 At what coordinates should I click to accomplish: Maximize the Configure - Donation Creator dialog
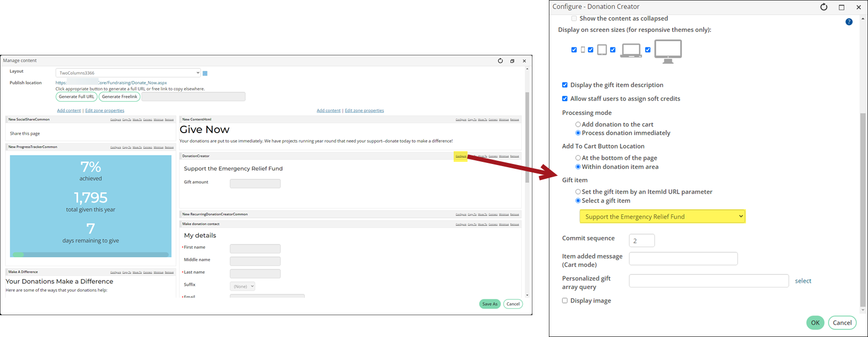(x=841, y=7)
